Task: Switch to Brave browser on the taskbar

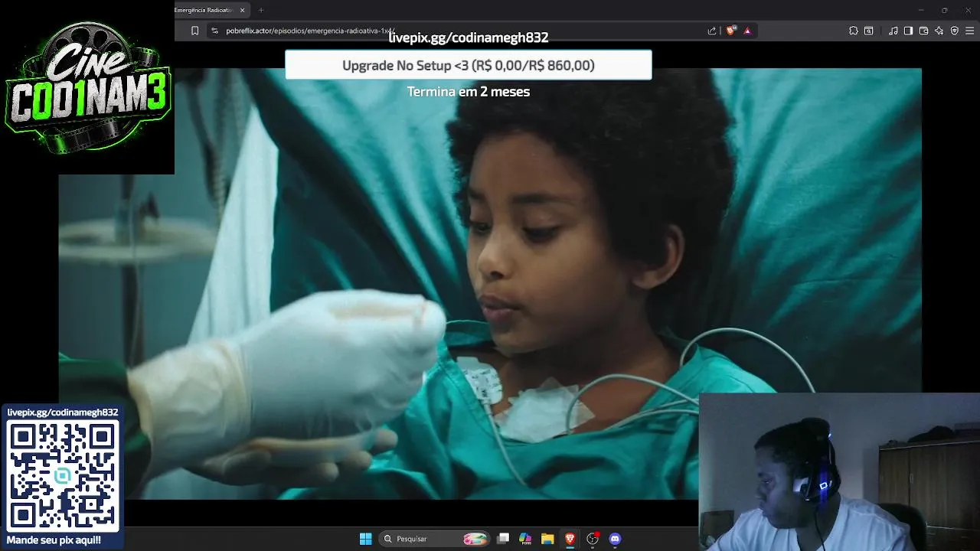Action: (x=570, y=539)
